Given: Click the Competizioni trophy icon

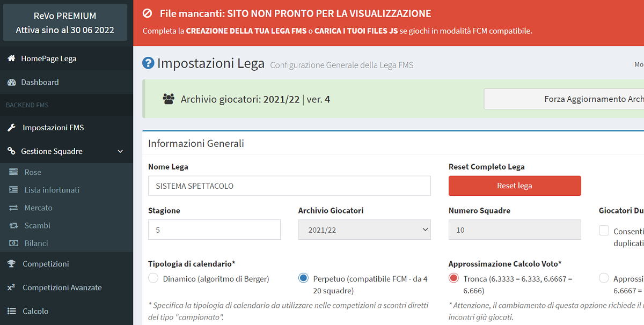Looking at the screenshot, I should pos(11,264).
